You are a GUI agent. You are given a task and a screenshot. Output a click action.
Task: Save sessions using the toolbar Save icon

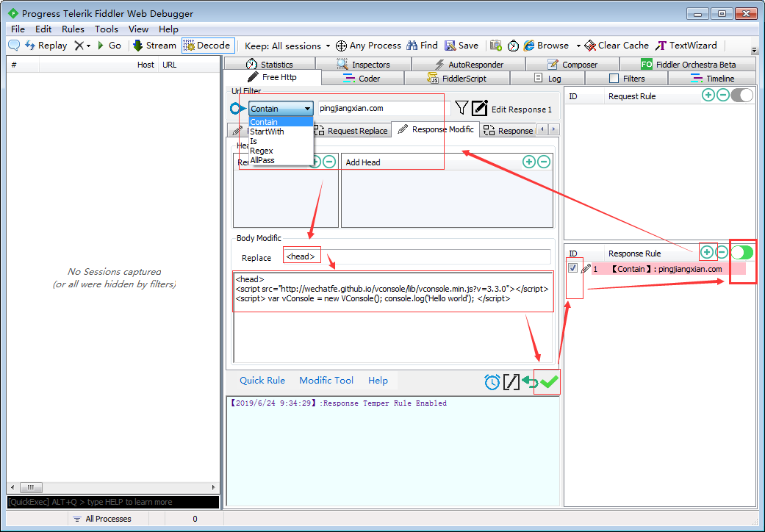461,46
